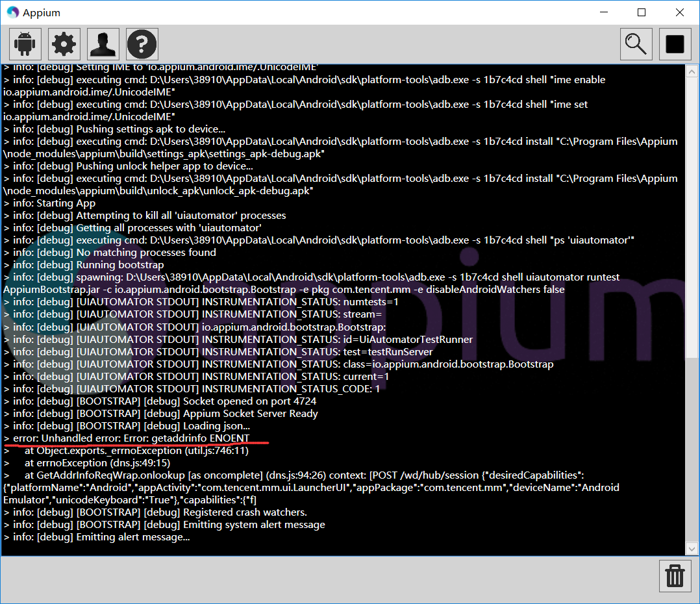
Task: Click 'class=io.appium.android.bootstrap.Bootstrap' status line
Action: (x=279, y=364)
